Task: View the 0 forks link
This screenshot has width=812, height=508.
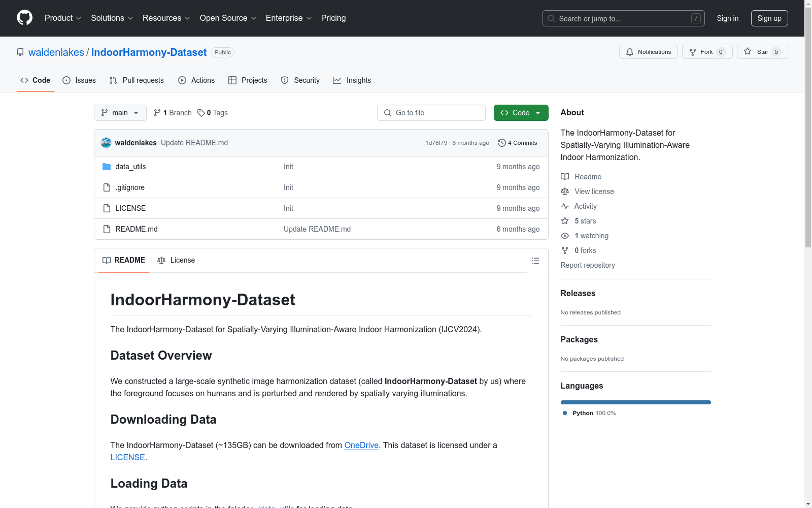Action: tap(579, 250)
